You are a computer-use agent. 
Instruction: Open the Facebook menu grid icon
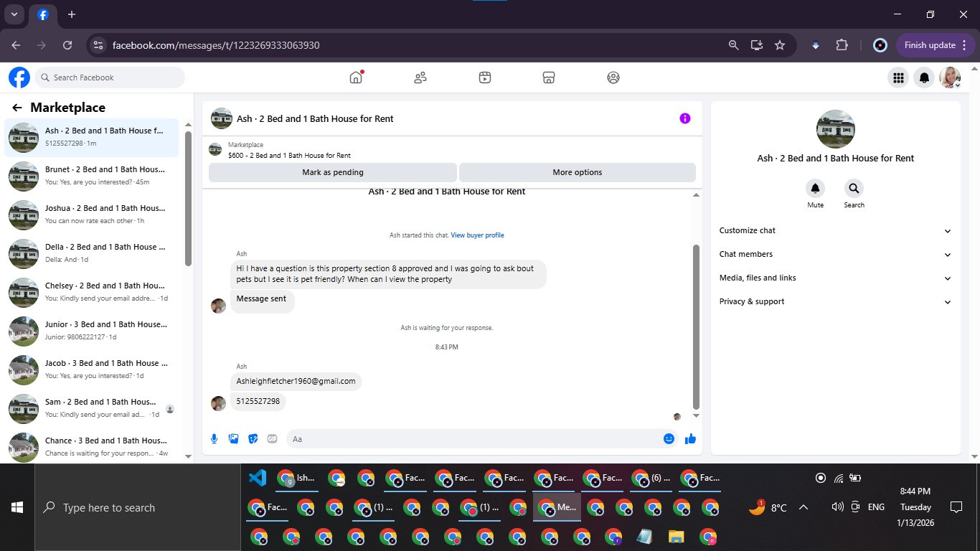897,77
